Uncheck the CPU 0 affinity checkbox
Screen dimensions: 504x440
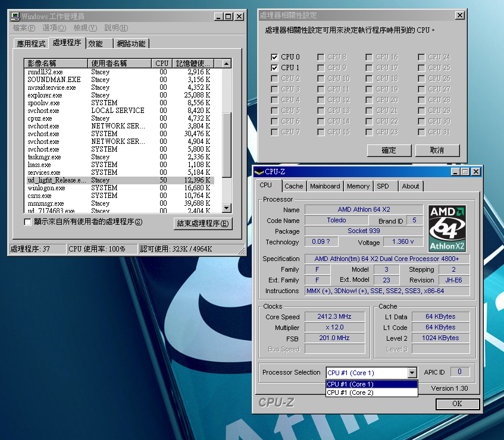click(274, 57)
